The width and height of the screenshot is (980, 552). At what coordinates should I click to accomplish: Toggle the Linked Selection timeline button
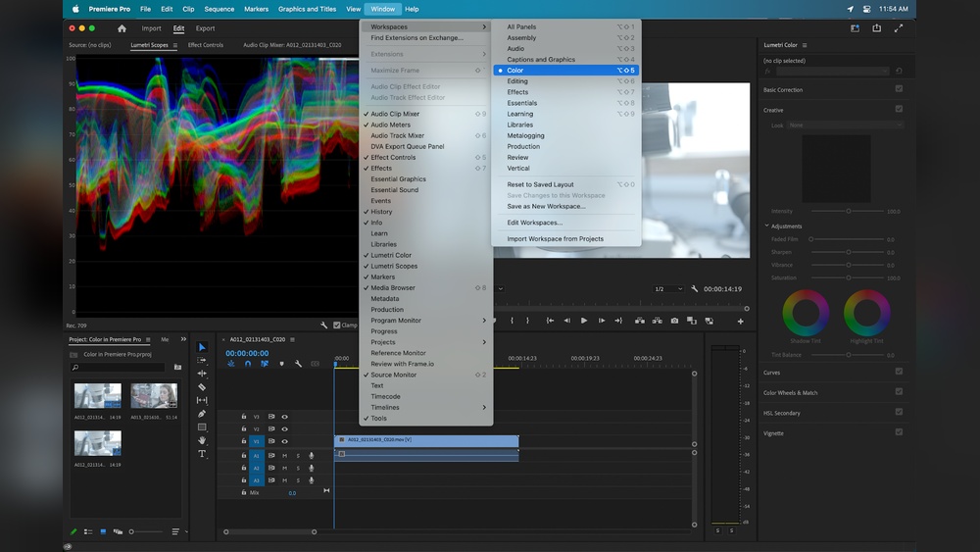[265, 364]
